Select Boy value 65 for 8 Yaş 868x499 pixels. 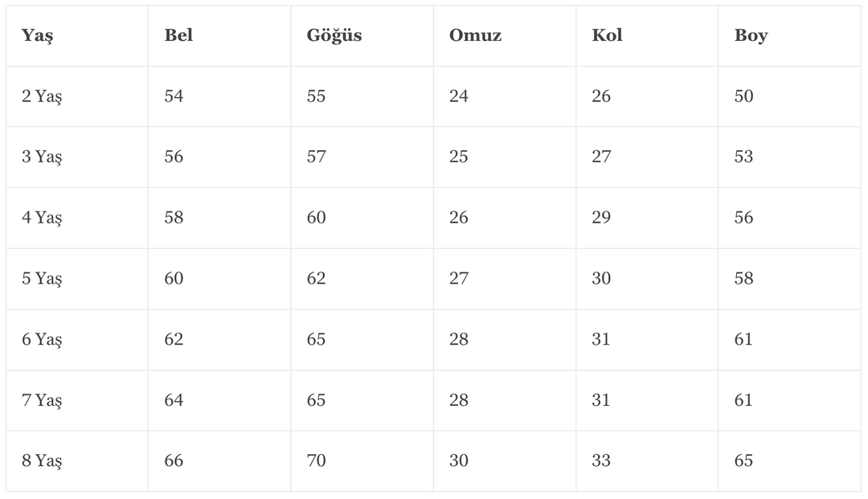pyautogui.click(x=743, y=460)
